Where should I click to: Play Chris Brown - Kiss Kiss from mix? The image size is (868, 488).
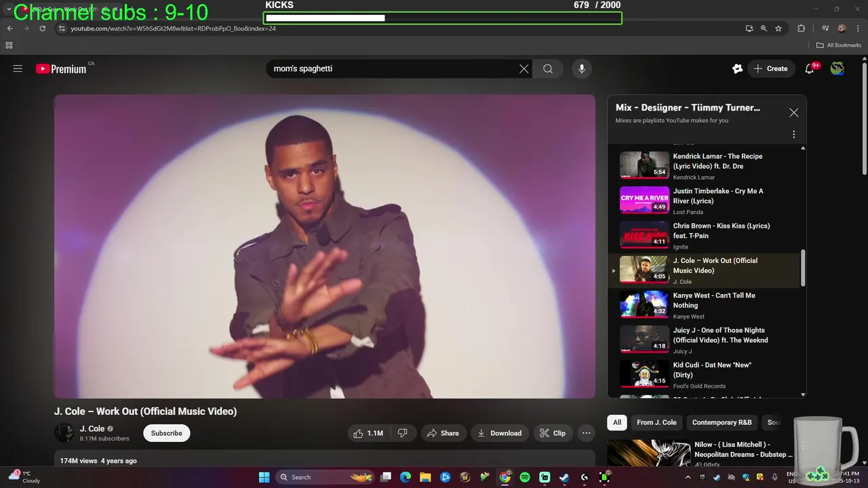(x=705, y=236)
